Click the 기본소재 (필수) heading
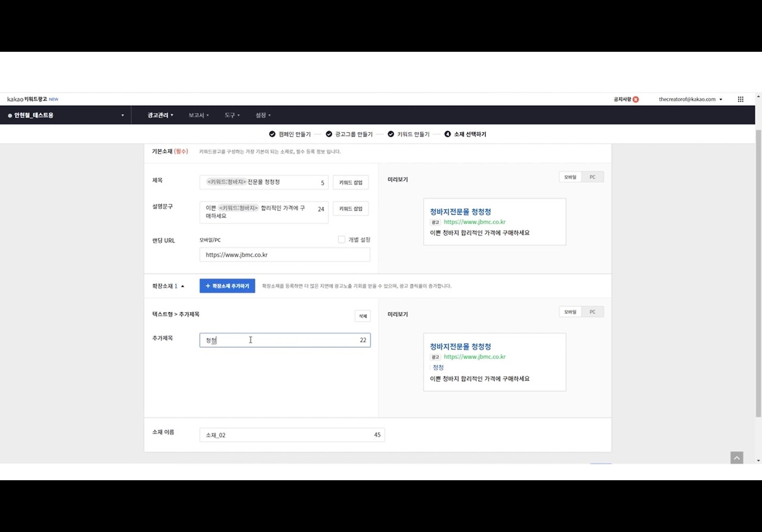Image resolution: width=762 pixels, height=532 pixels. tap(170, 152)
